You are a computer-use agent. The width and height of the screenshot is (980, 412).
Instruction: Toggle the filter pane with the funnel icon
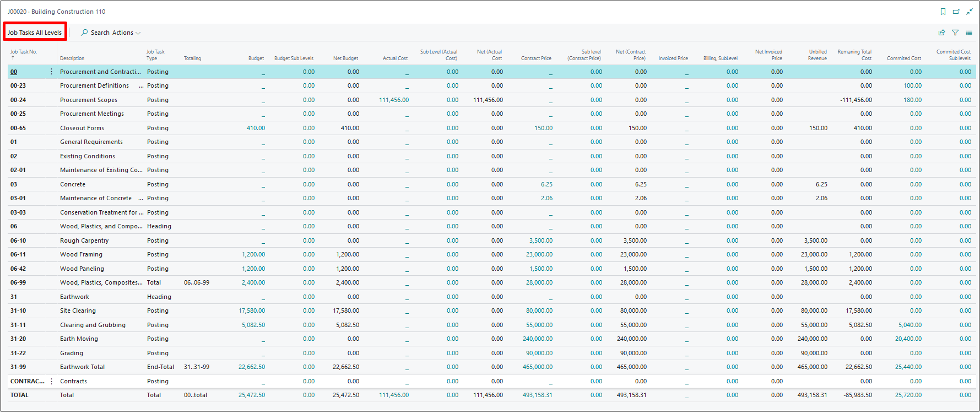click(955, 33)
